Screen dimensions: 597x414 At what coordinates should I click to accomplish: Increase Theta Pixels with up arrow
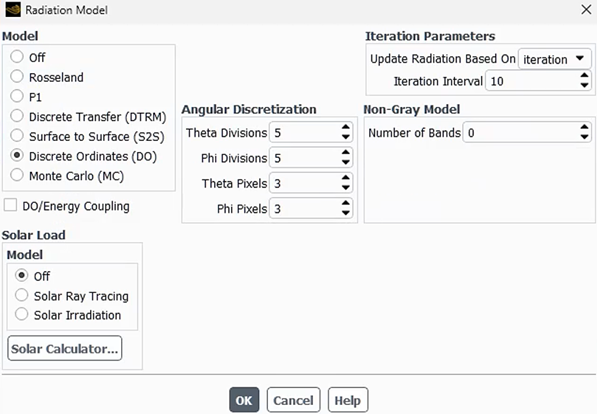tap(345, 178)
